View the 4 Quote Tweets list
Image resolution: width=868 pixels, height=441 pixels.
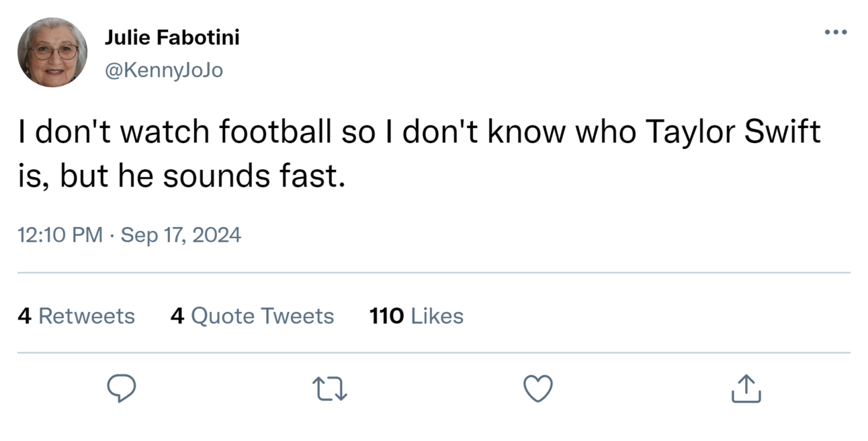tap(252, 316)
